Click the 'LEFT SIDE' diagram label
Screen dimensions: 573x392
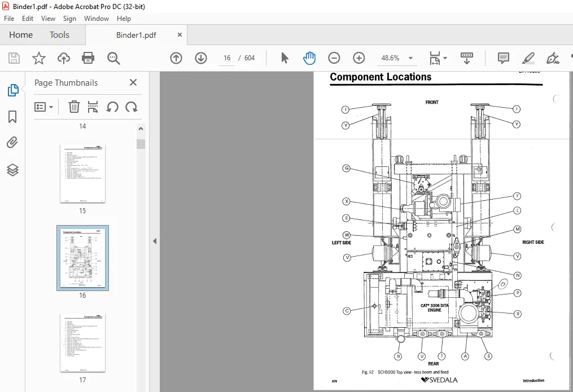(342, 243)
